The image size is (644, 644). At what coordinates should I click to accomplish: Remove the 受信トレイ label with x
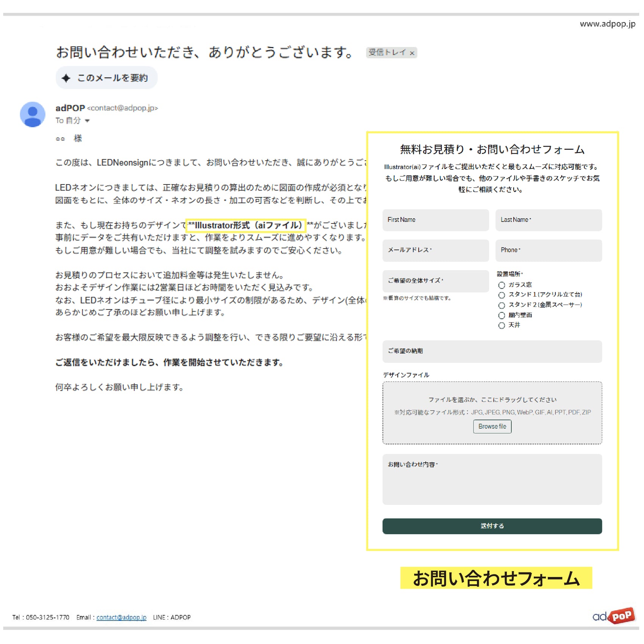(412, 53)
